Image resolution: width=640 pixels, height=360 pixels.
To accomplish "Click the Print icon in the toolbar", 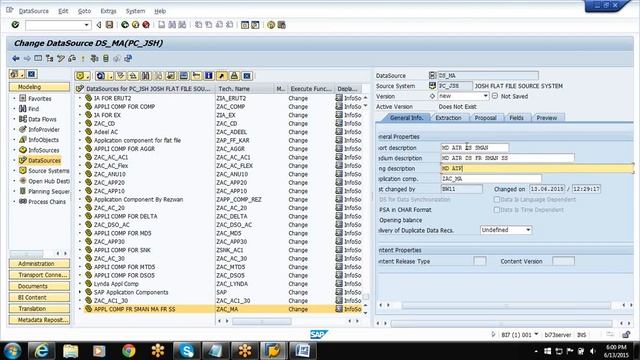I will click(x=162, y=25).
